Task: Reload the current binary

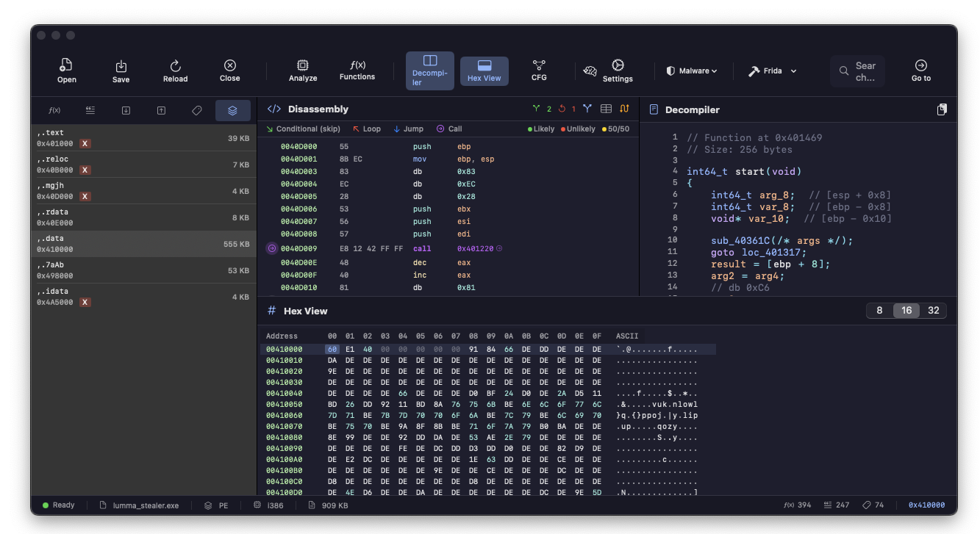Action: (175, 71)
